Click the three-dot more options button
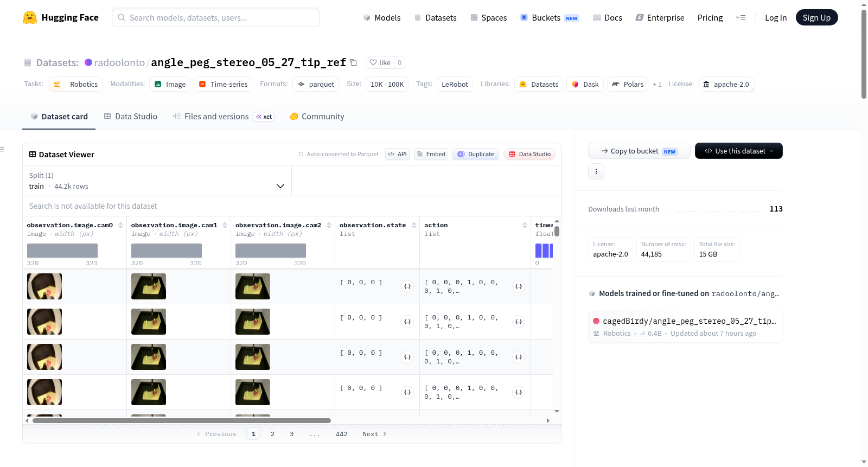This screenshot has height=467, width=868. [x=596, y=171]
